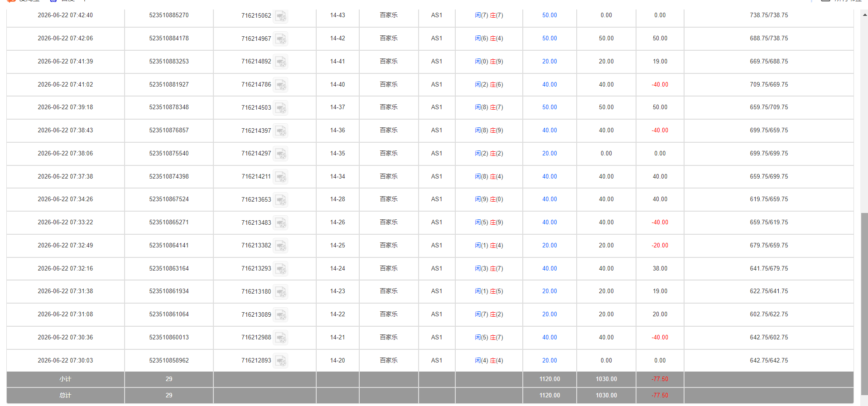Open replay icon beside round 716214211
Screen dimensions: 868x406
pos(281,177)
